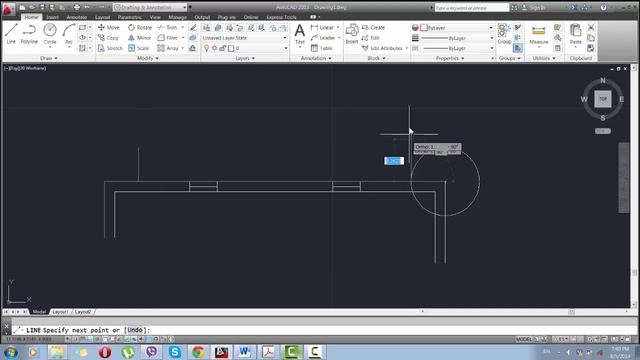Viewport: 640px width, 360px height.
Task: Click the Copy tool
Action: tap(108, 38)
